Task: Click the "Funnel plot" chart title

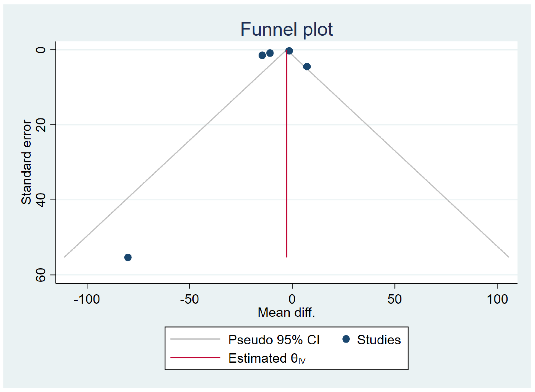Action: click(x=286, y=29)
